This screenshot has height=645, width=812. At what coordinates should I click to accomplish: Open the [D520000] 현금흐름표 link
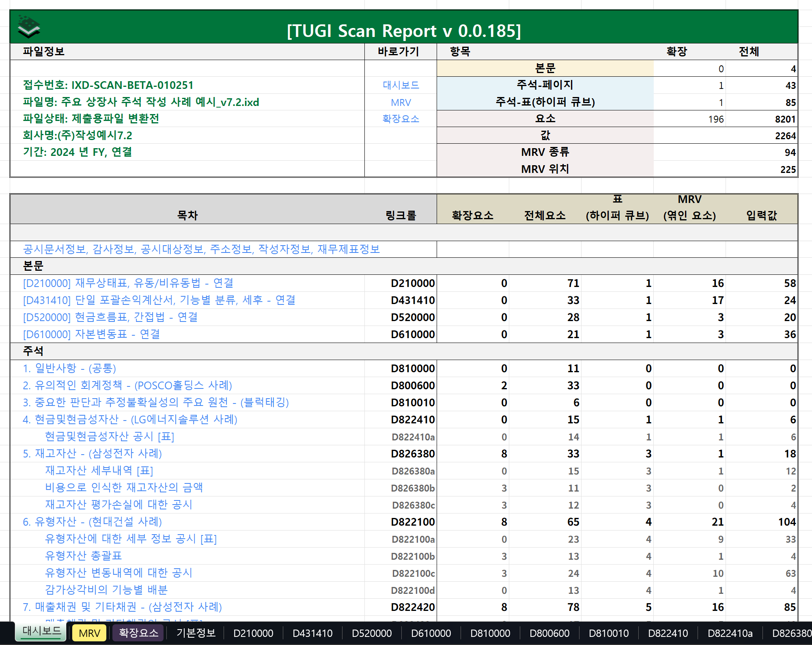pyautogui.click(x=110, y=317)
